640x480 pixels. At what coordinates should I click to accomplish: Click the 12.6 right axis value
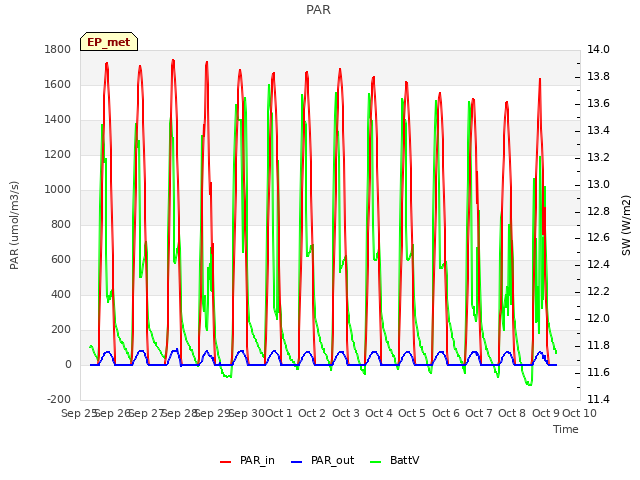pos(598,238)
